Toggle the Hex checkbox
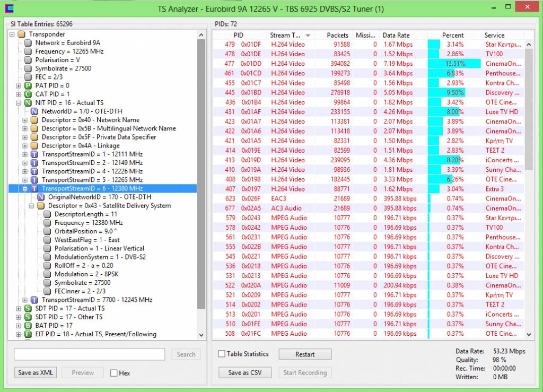This screenshot has width=543, height=392. 113,373
